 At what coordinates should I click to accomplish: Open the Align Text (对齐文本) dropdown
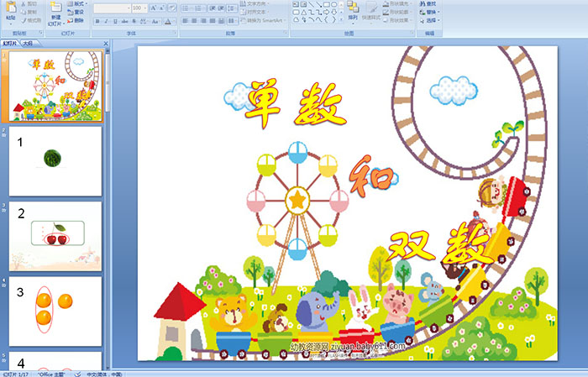click(255, 12)
